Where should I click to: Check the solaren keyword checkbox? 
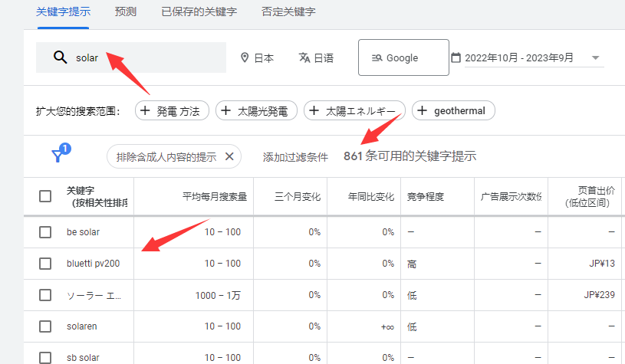coord(45,326)
